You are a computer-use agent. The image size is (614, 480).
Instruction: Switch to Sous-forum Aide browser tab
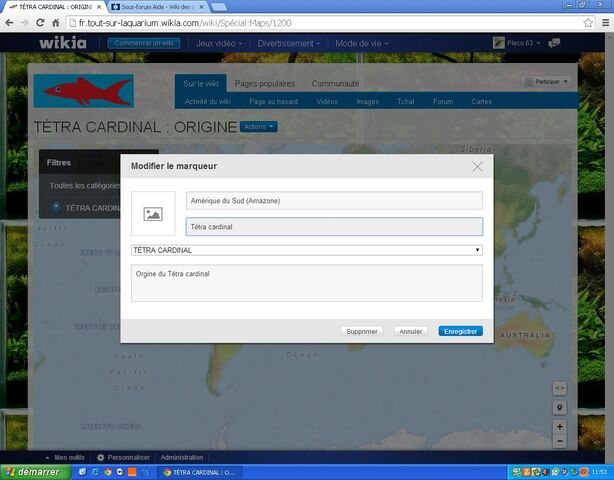click(x=158, y=7)
